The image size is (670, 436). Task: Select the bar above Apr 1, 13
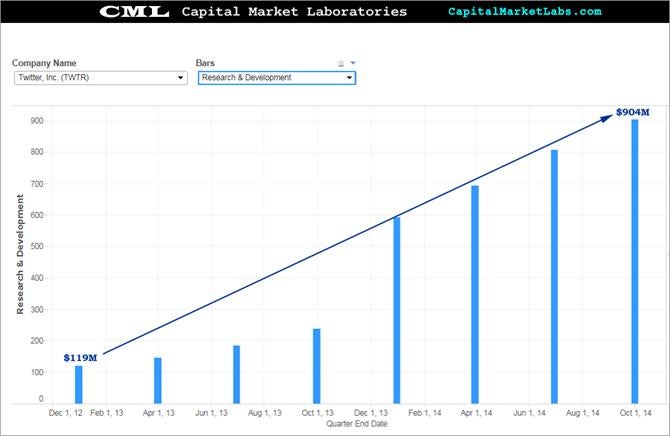(x=158, y=380)
